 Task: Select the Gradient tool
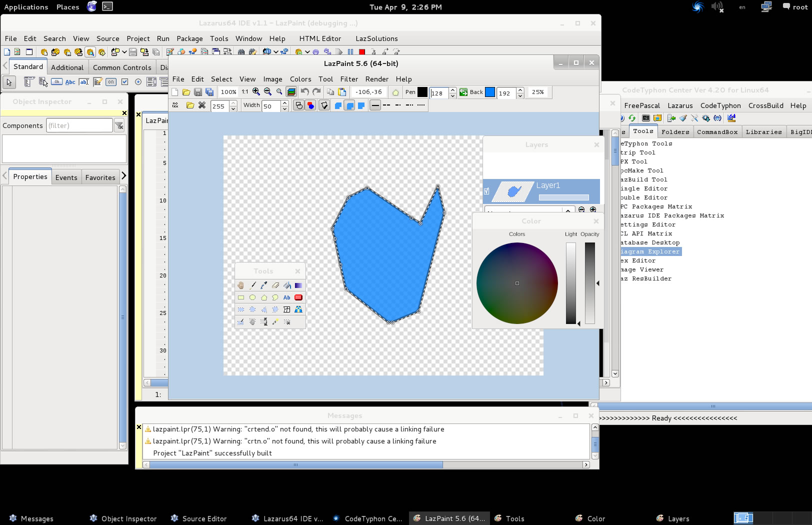pyautogui.click(x=298, y=285)
